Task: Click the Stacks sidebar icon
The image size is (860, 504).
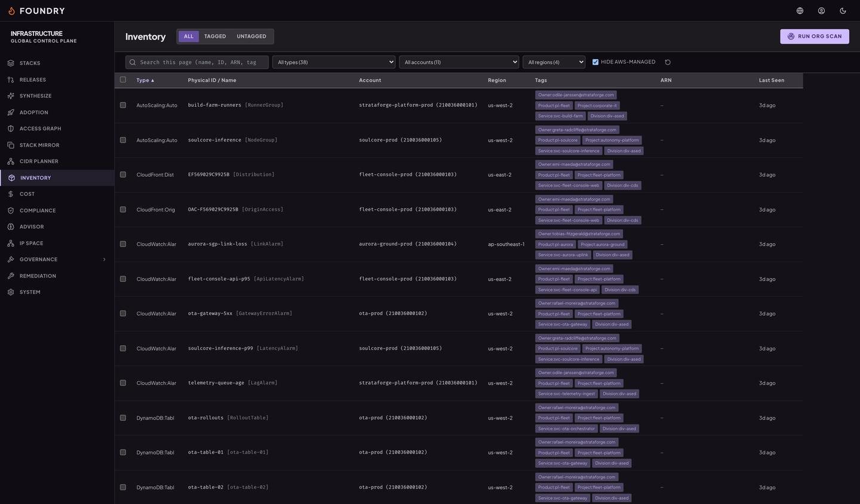Action: pyautogui.click(x=11, y=63)
